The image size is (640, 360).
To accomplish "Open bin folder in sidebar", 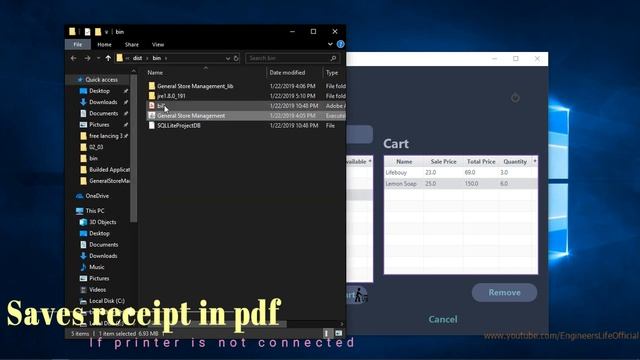I will (x=93, y=158).
